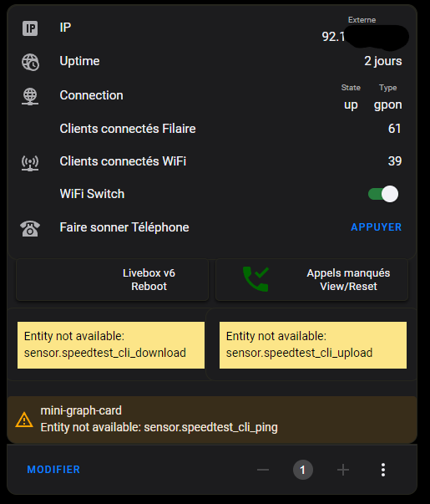Screen dimensions: 430x504
Task: Click the WiFi clients antenna icon
Action: (30, 163)
